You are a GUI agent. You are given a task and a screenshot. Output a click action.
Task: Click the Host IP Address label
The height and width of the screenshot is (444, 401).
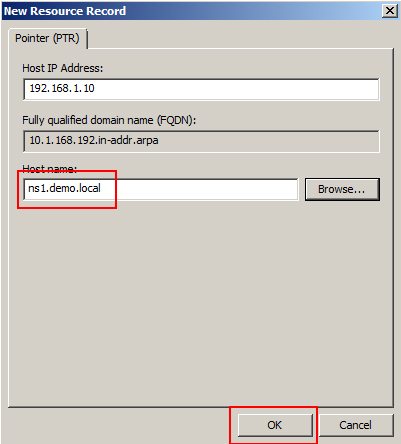pyautogui.click(x=63, y=68)
